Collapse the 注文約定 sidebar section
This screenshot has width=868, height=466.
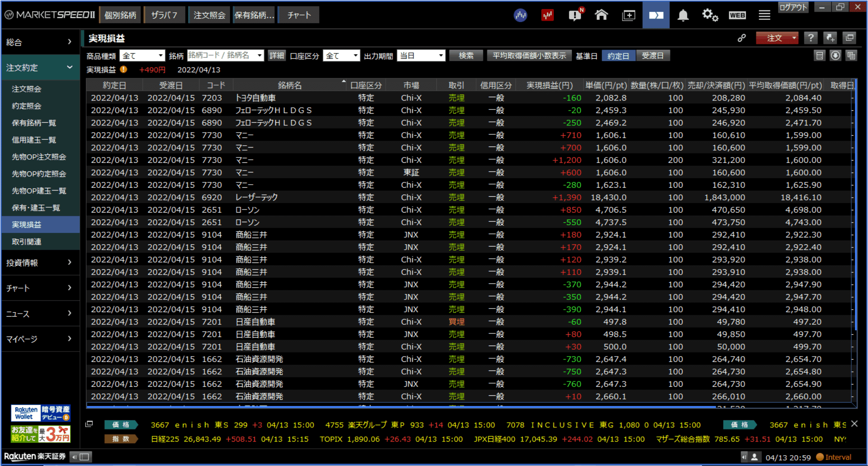[40, 68]
